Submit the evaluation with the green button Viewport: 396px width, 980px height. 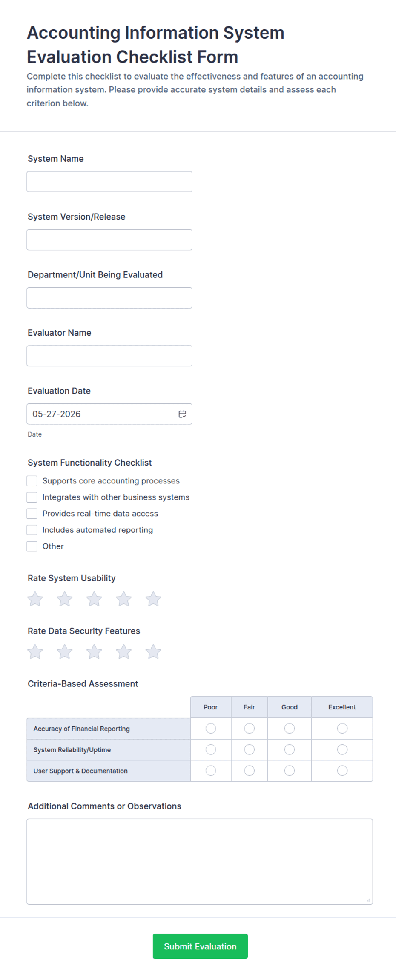[x=200, y=946]
